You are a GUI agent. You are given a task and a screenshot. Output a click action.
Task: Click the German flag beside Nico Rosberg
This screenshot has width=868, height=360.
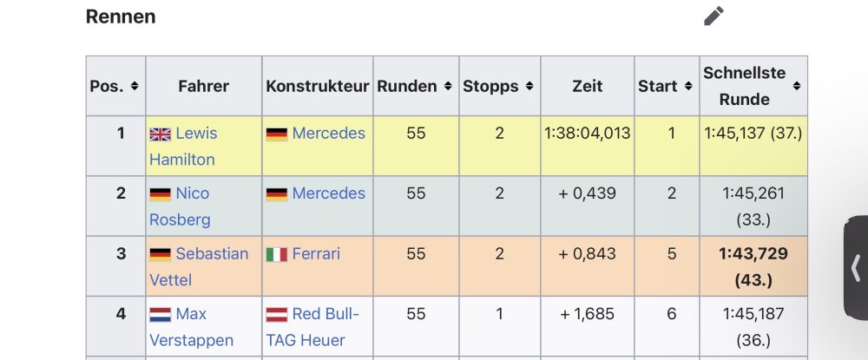tap(160, 193)
